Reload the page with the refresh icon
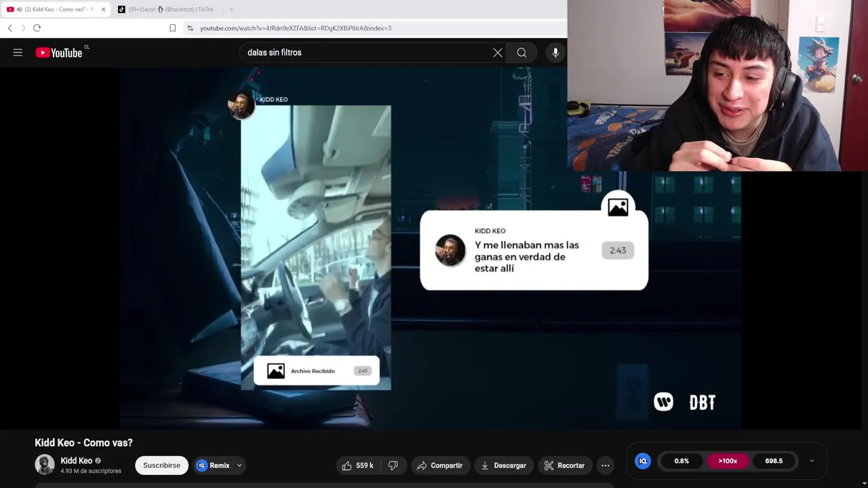868x488 pixels. [37, 28]
